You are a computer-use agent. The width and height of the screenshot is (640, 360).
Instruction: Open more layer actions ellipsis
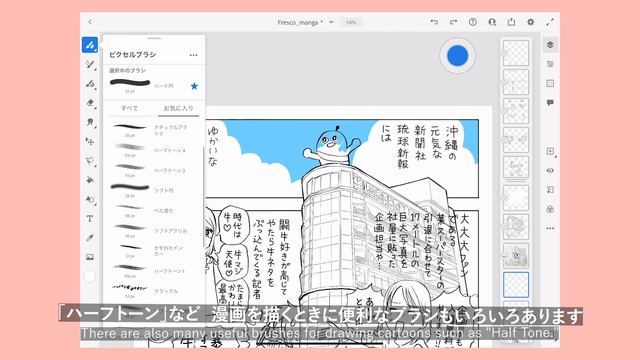[x=550, y=229]
